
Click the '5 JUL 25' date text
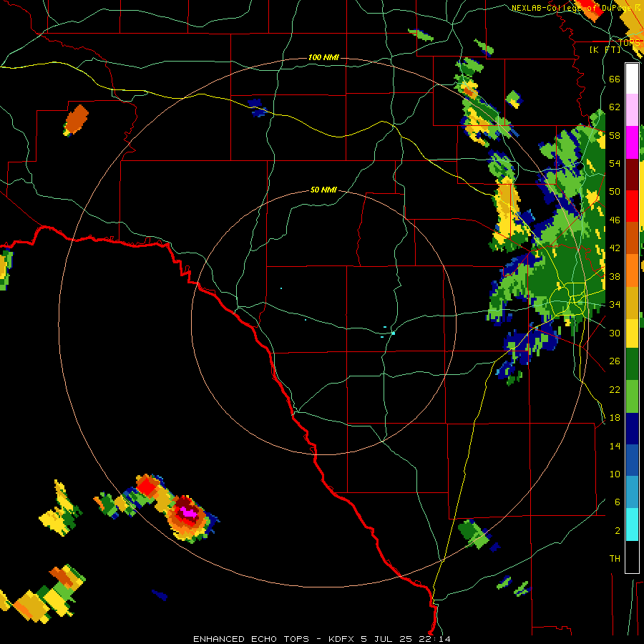(388, 639)
